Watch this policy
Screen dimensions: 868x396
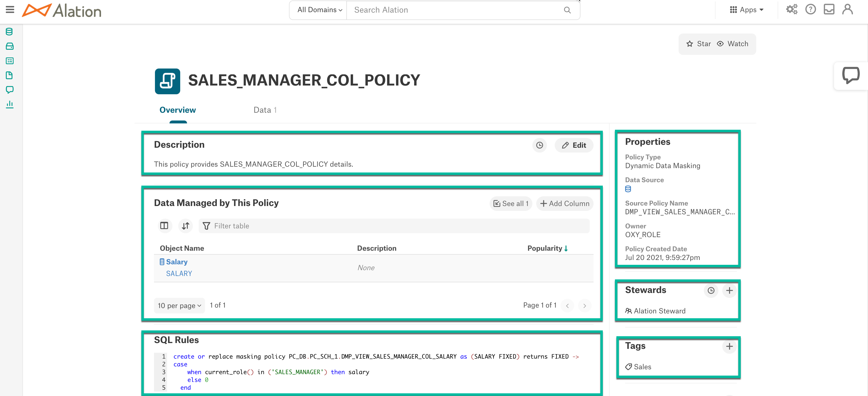point(732,44)
